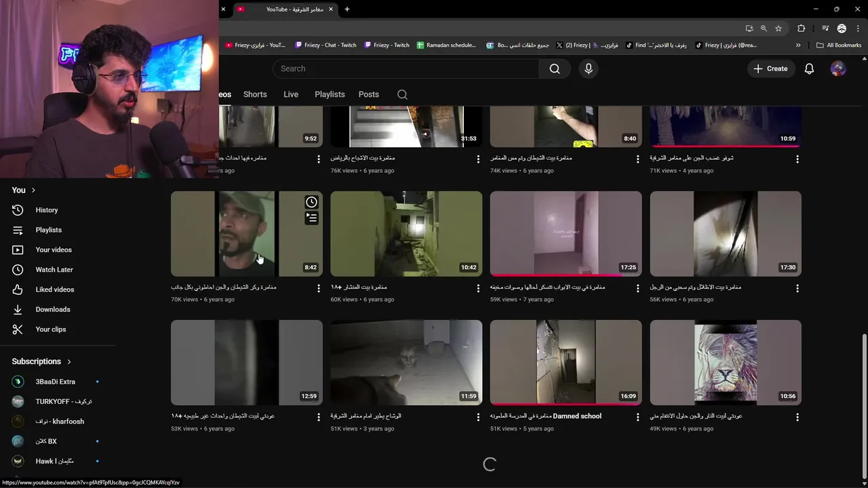Switch to the Live channel tab
The width and height of the screenshot is (868, 488).
pyautogui.click(x=291, y=94)
